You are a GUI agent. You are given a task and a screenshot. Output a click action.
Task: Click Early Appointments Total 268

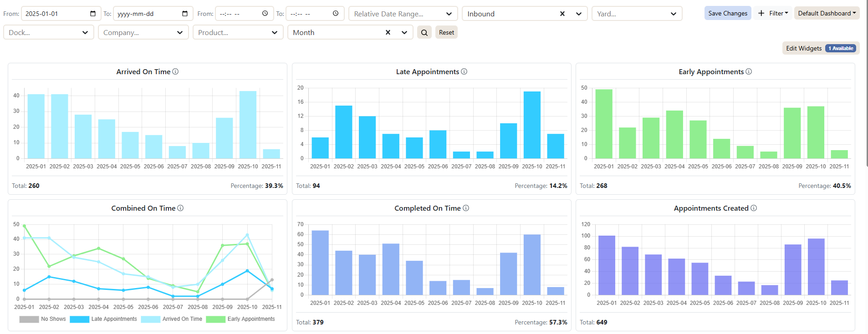(593, 186)
